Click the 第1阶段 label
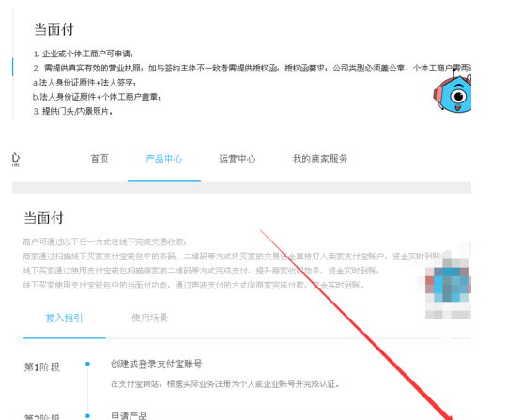507x420 pixels. (42, 367)
